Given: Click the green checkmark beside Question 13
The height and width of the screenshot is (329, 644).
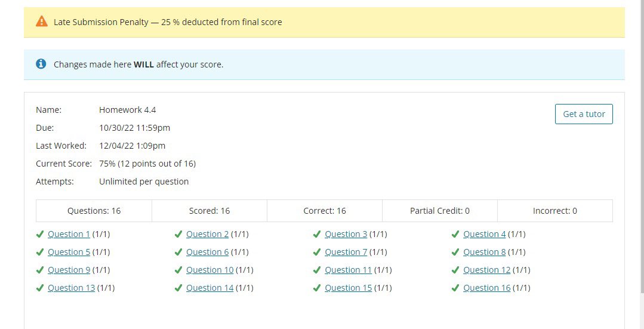Looking at the screenshot, I should (x=40, y=288).
